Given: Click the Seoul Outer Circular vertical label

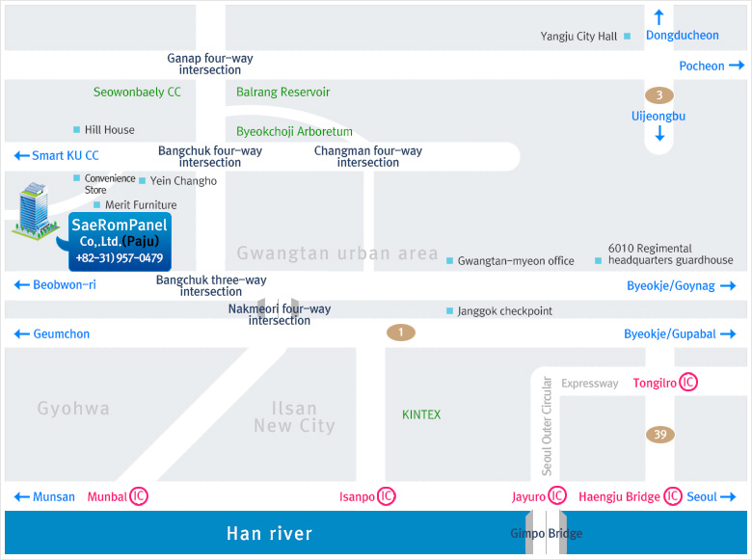Looking at the screenshot, I should click(x=547, y=426).
